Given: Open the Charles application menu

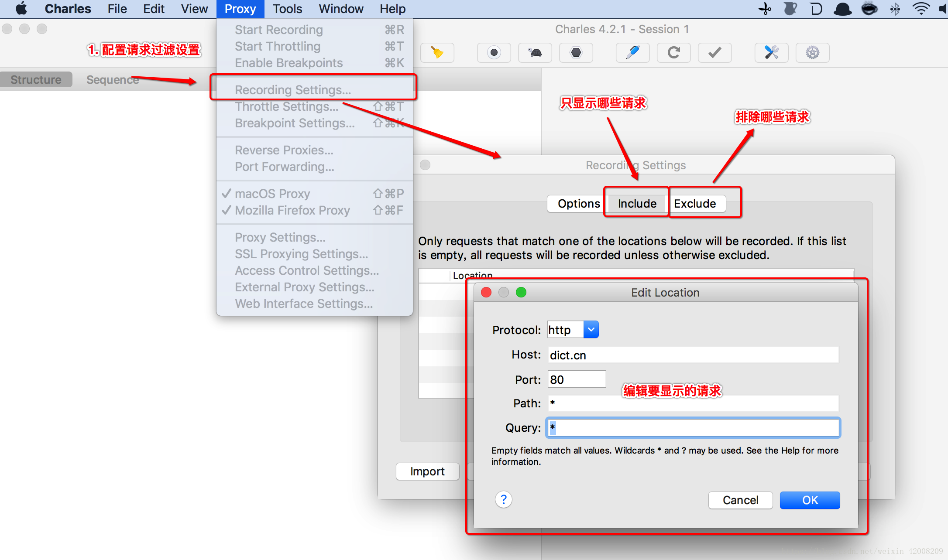Looking at the screenshot, I should 68,9.
